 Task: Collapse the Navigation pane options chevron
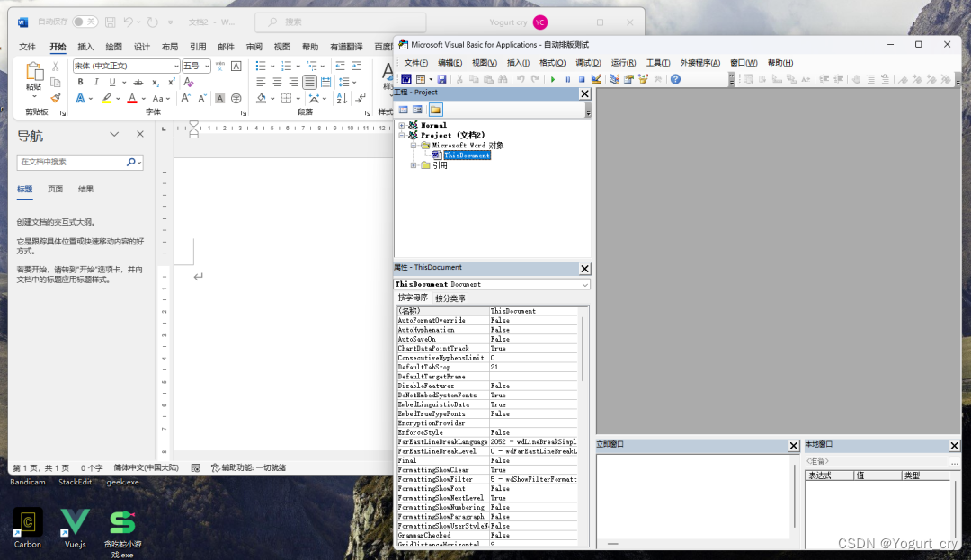pos(114,134)
